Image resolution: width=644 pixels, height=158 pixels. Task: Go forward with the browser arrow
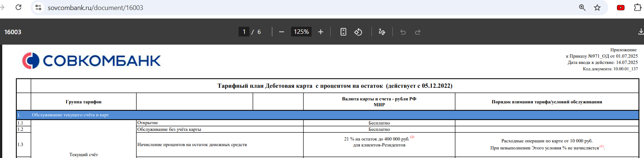tap(3, 7)
